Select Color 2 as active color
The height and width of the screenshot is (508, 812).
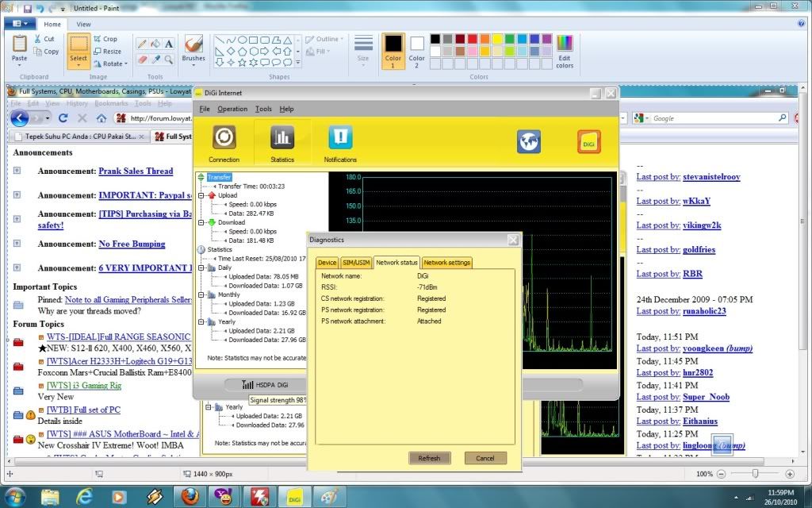417,51
